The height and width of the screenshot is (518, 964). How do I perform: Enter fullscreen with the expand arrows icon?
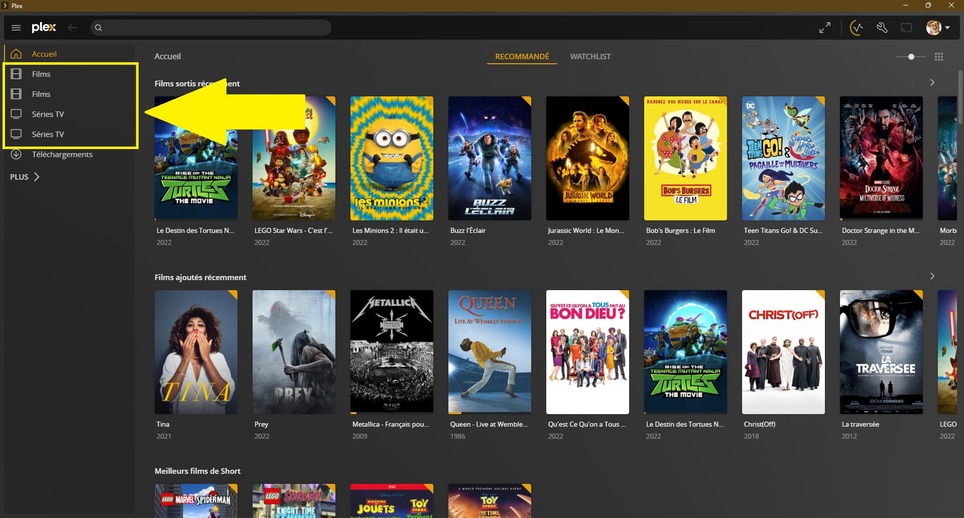[x=824, y=28]
